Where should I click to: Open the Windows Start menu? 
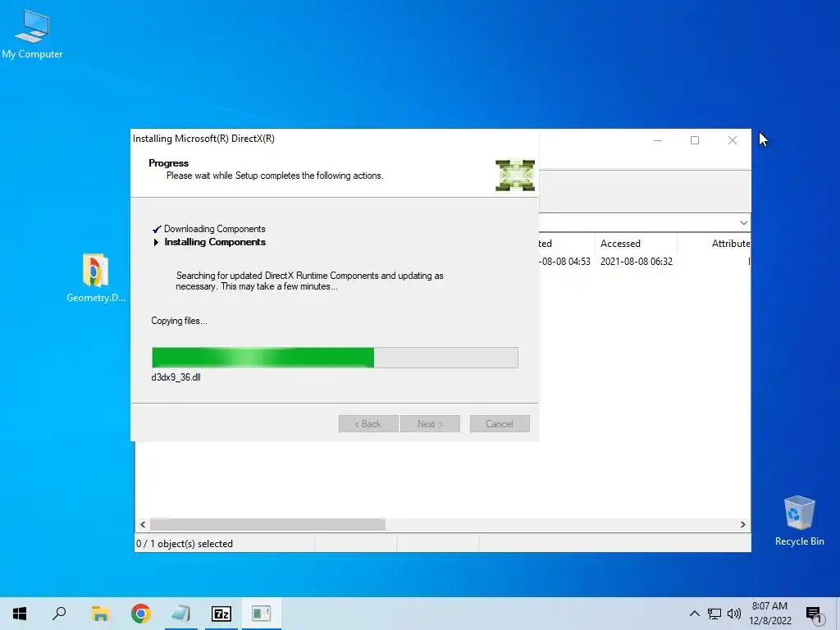20,614
